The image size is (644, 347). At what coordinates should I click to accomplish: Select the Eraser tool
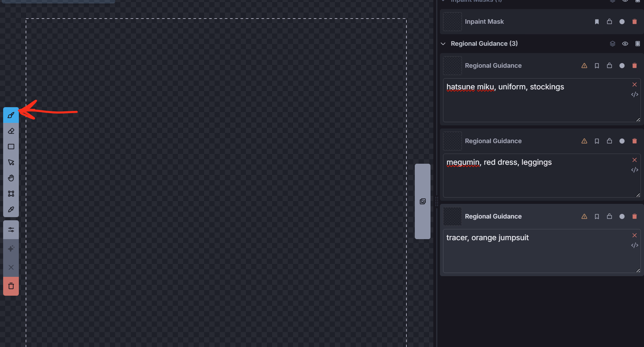(11, 131)
